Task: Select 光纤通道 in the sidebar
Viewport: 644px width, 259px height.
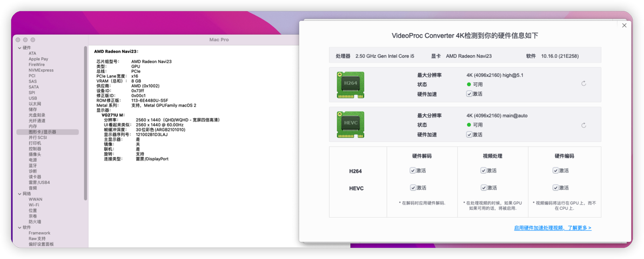Action: 37,121
